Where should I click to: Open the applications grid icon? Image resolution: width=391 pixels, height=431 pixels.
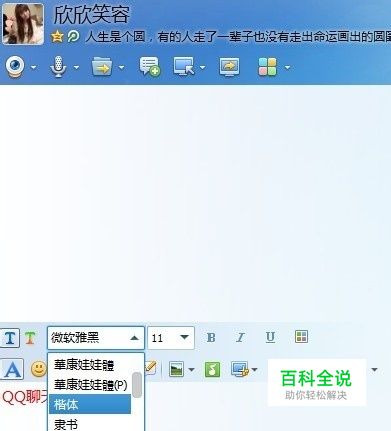click(267, 67)
